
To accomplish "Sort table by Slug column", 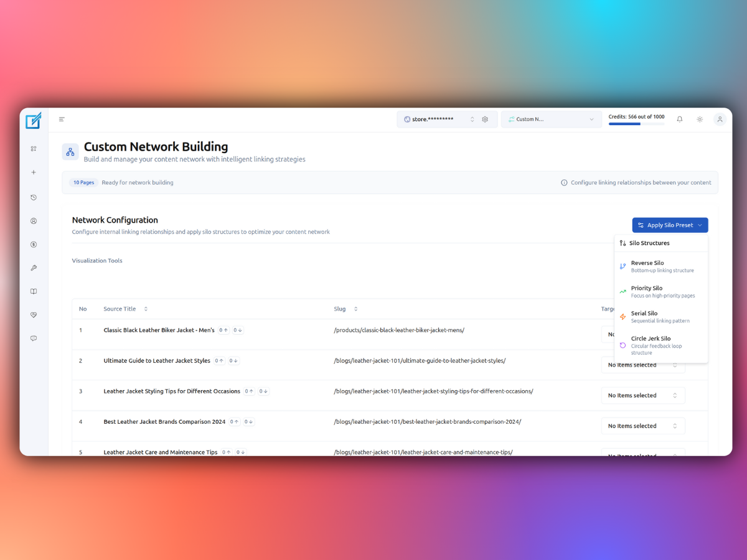I will [x=346, y=309].
